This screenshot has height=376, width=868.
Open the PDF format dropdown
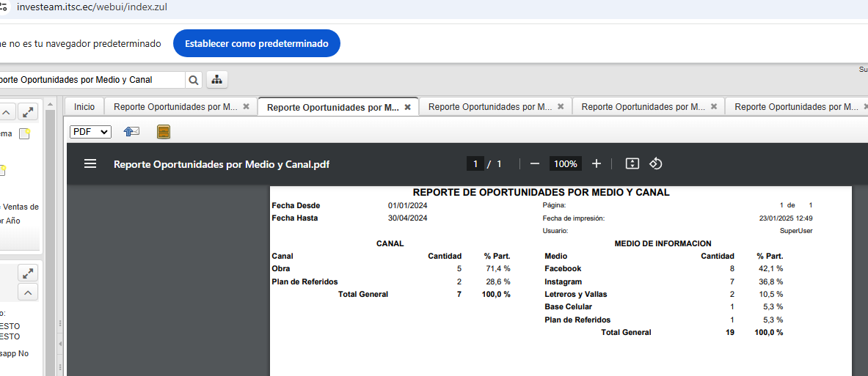coord(90,132)
